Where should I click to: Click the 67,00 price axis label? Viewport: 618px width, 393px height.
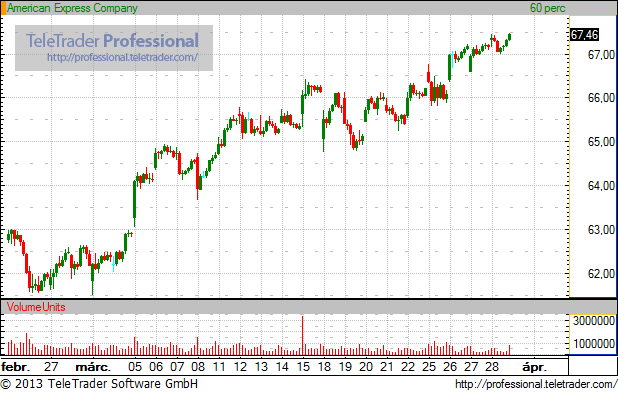(x=601, y=55)
